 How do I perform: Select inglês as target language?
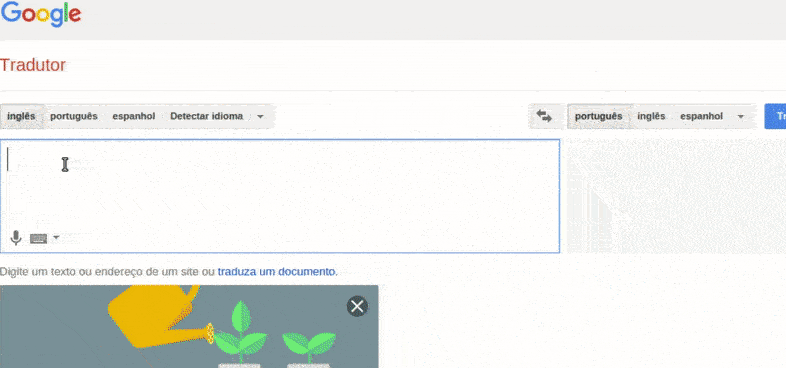click(x=651, y=116)
